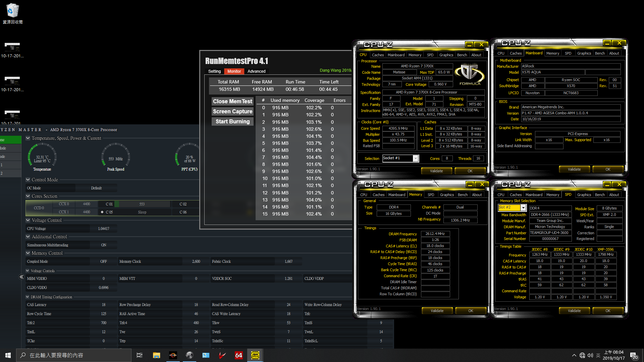Switch to Ryzen Master taskbar icon

click(x=173, y=355)
